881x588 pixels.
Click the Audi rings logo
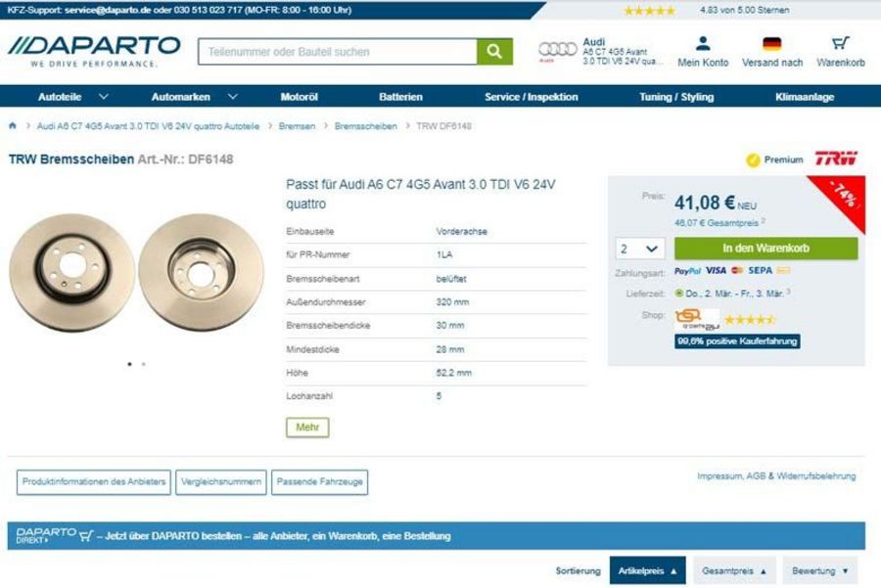click(557, 50)
